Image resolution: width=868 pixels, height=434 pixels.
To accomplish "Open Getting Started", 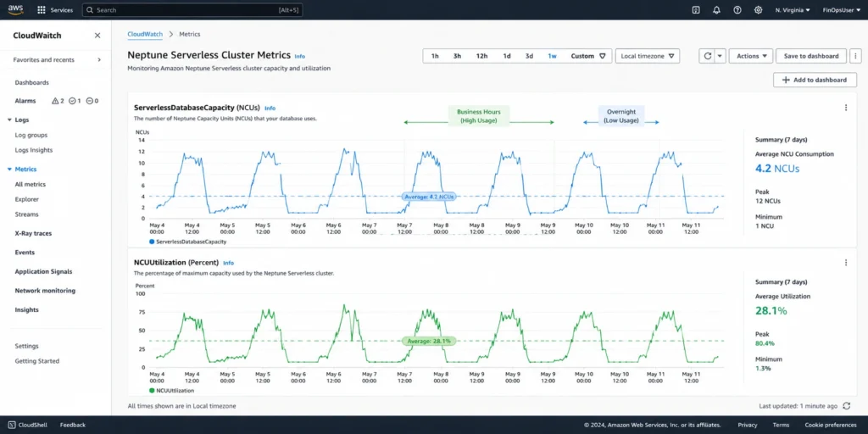I will [x=37, y=361].
